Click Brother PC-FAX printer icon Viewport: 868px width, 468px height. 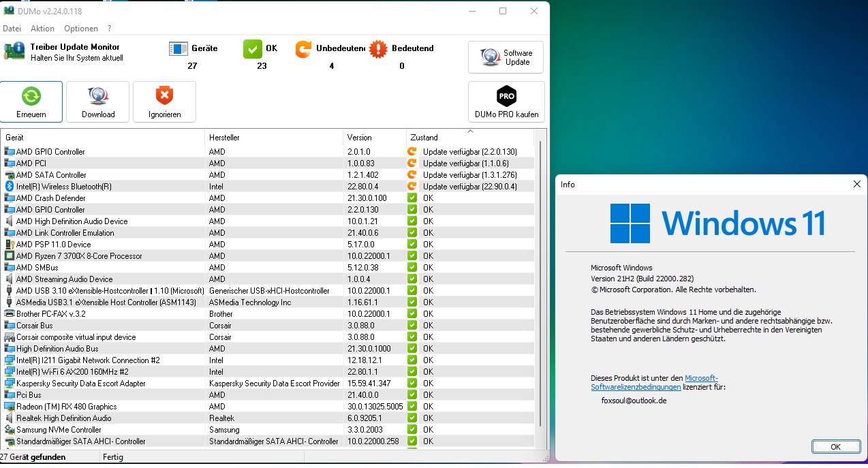pos(10,314)
